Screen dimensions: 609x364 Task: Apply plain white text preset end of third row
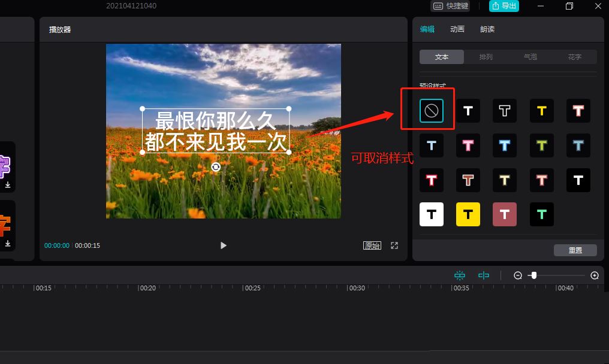coord(578,180)
